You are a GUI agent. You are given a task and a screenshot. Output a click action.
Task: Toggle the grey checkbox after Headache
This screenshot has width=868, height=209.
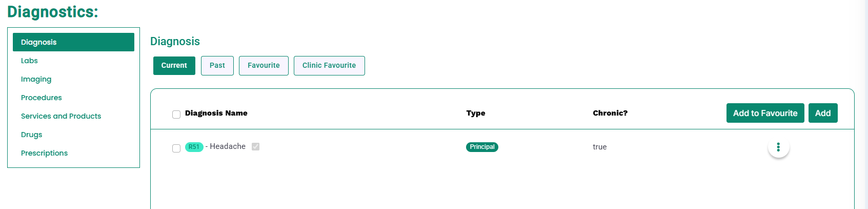pos(255,146)
